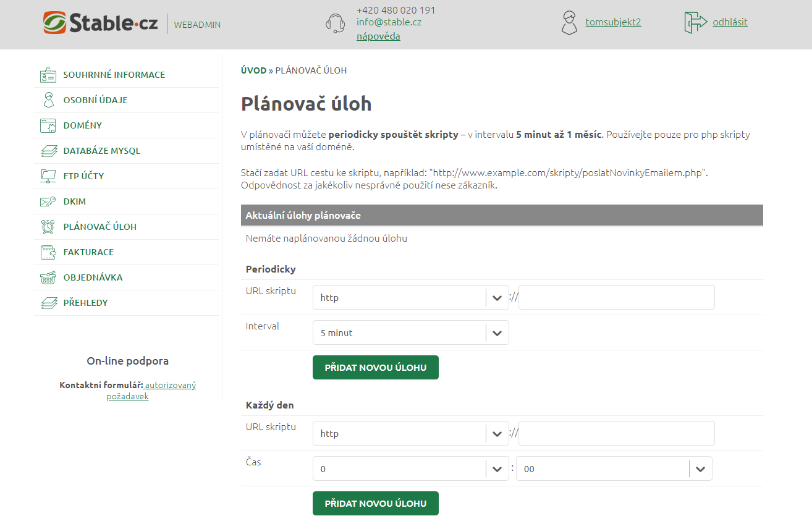Click the logout door icon

(x=695, y=23)
